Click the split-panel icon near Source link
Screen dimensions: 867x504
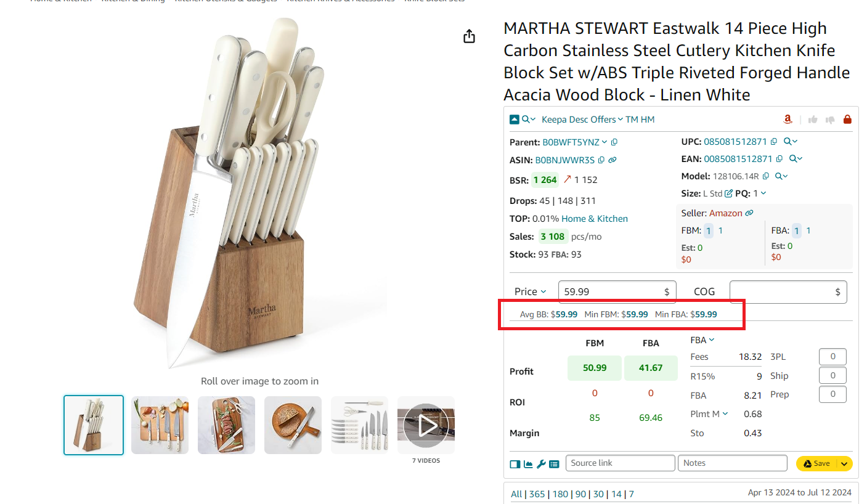pyautogui.click(x=515, y=464)
